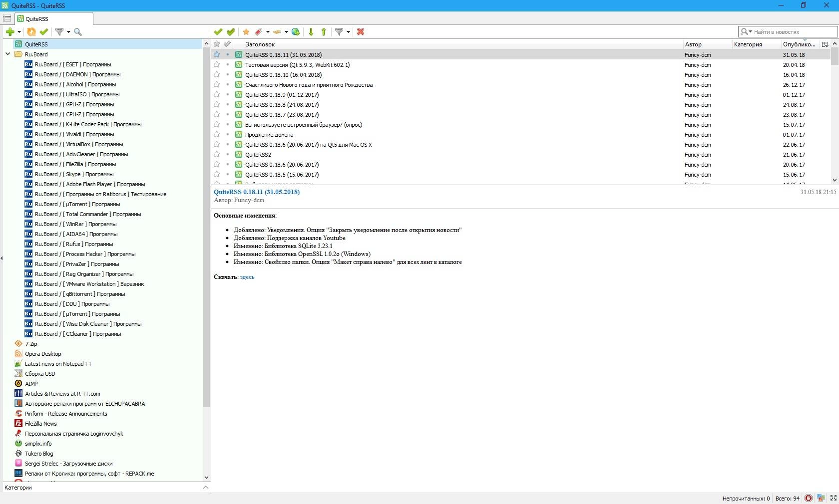Viewport: 839px width, 504px height.
Task: Delete news with red X icon
Action: (361, 32)
